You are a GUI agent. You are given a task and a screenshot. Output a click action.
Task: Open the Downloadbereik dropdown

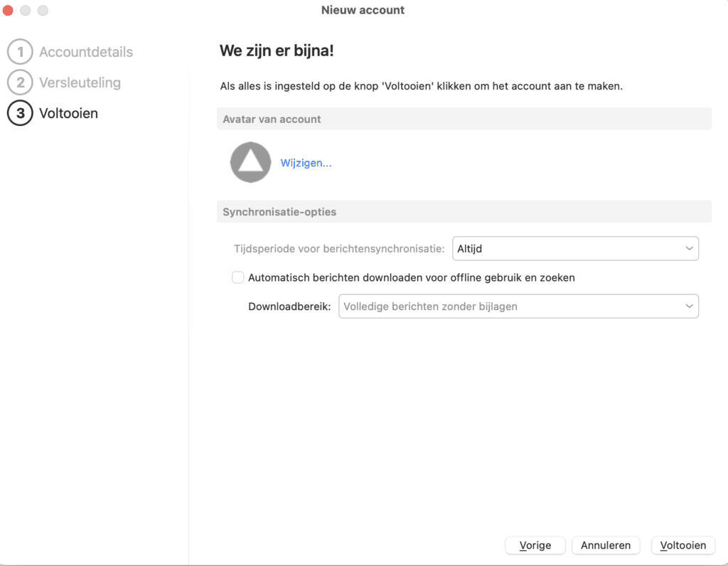pos(512,306)
